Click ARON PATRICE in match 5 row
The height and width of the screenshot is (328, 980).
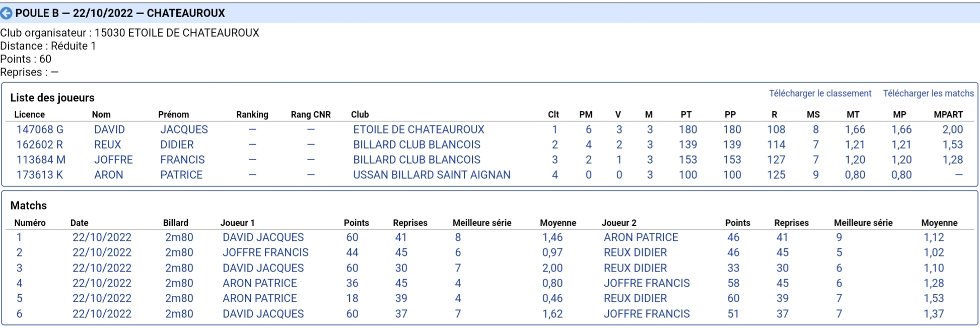point(259,298)
